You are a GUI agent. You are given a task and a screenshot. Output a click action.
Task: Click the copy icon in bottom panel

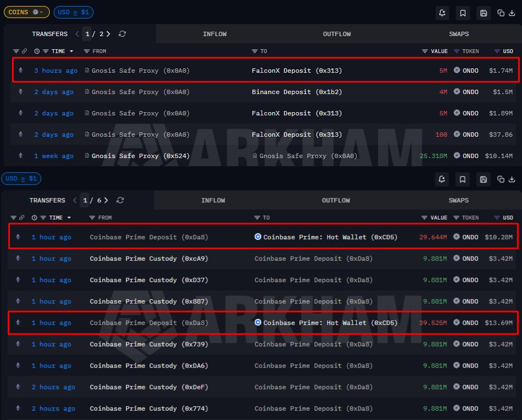[501, 179]
